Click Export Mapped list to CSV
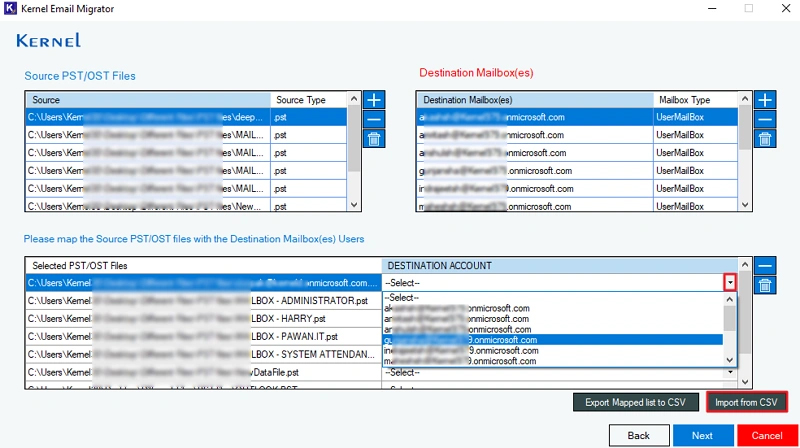Viewport: 800px width, 448px height. [x=635, y=402]
